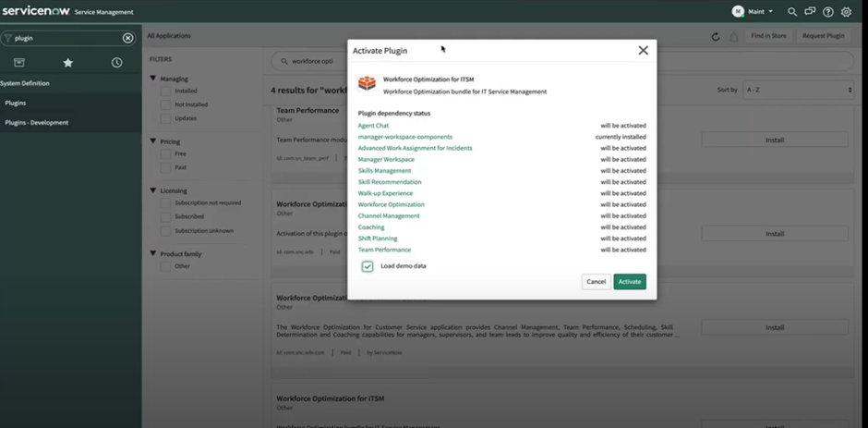
Task: Click the Workforce Optimization for ITSM listing title
Action: [331, 398]
